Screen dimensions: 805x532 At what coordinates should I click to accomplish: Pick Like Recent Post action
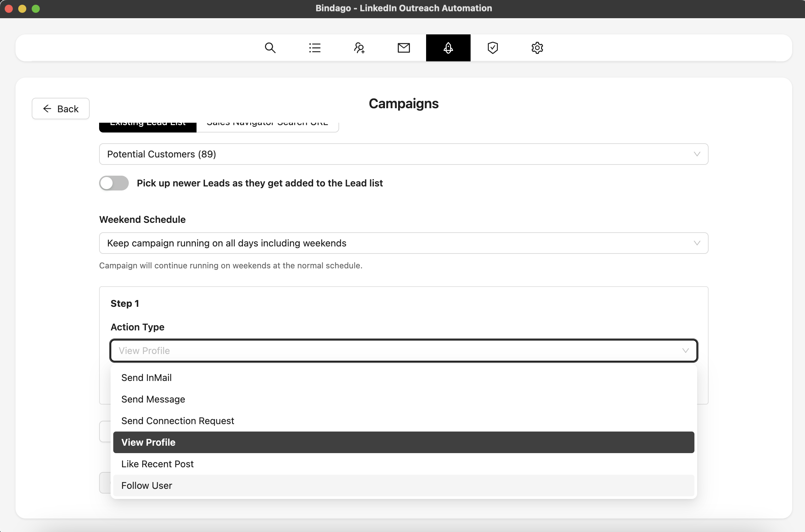pos(157,464)
